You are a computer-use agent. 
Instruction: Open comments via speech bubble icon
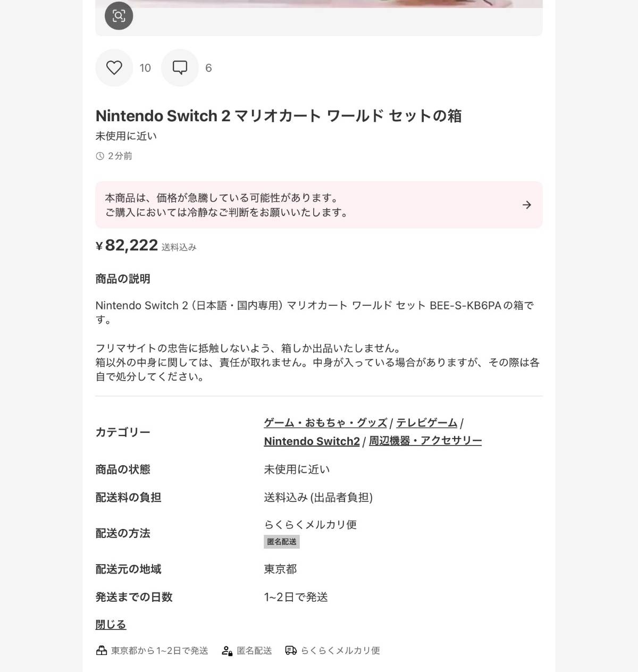[180, 68]
